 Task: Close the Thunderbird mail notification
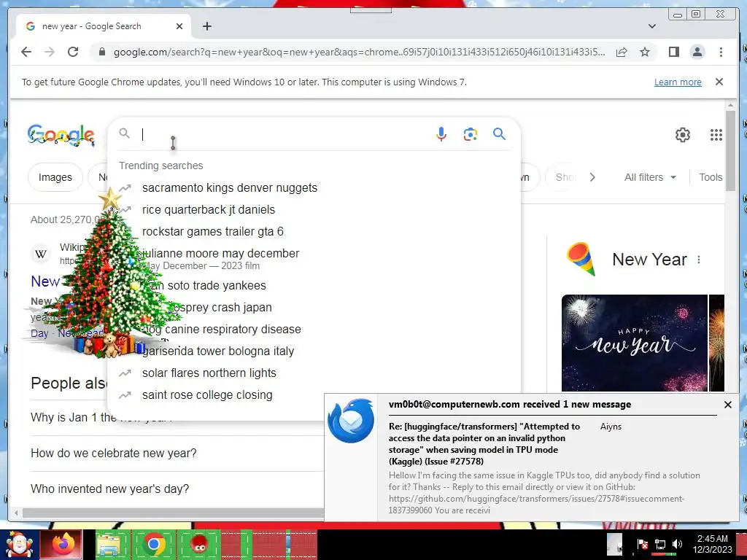[x=727, y=405]
